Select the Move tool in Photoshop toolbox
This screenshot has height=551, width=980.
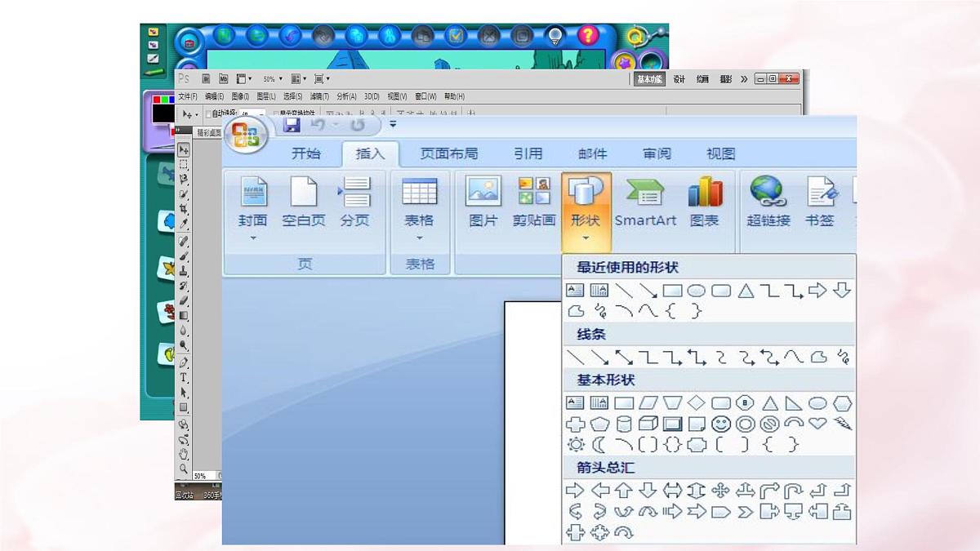pyautogui.click(x=184, y=149)
